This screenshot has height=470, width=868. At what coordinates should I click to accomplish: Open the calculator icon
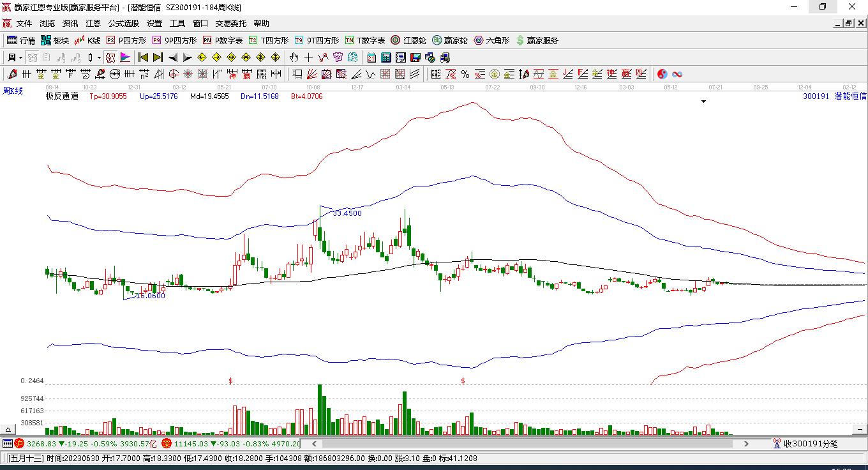pos(386,57)
